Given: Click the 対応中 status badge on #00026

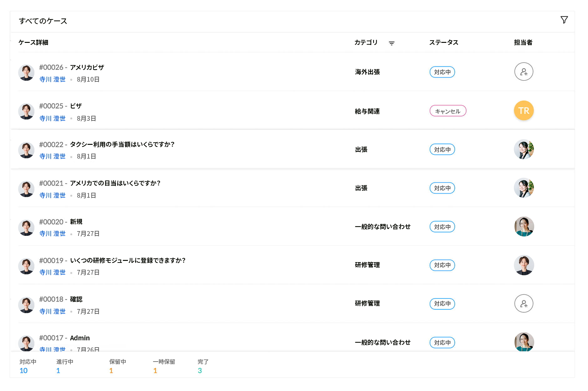Looking at the screenshot, I should (x=442, y=72).
